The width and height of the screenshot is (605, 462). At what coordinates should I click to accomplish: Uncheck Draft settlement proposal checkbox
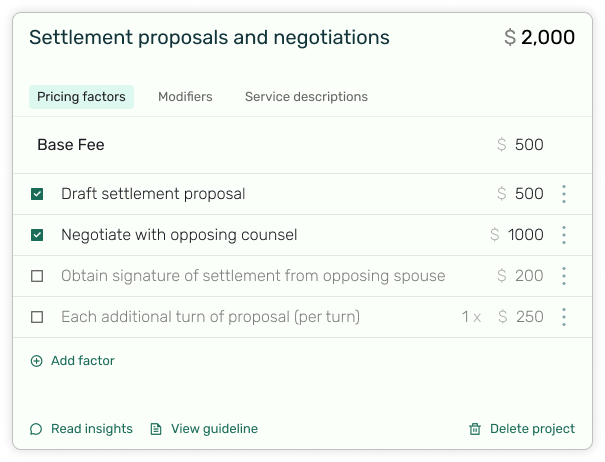[37, 194]
